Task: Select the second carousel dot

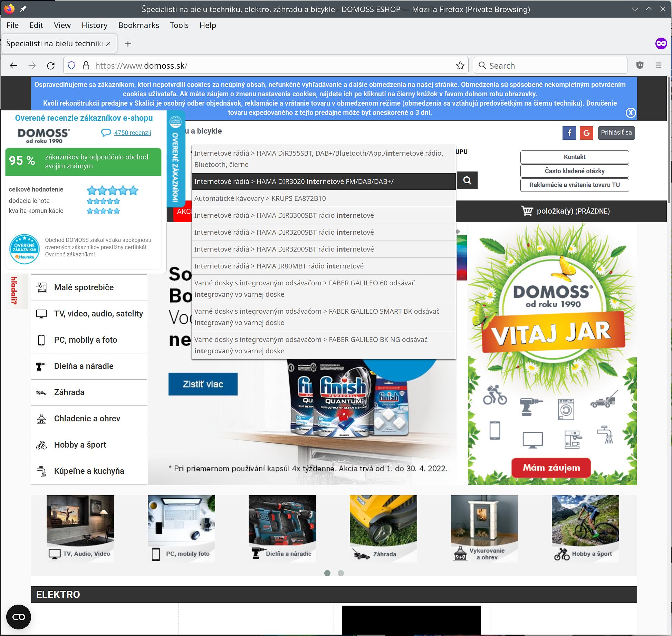Action: tap(341, 573)
